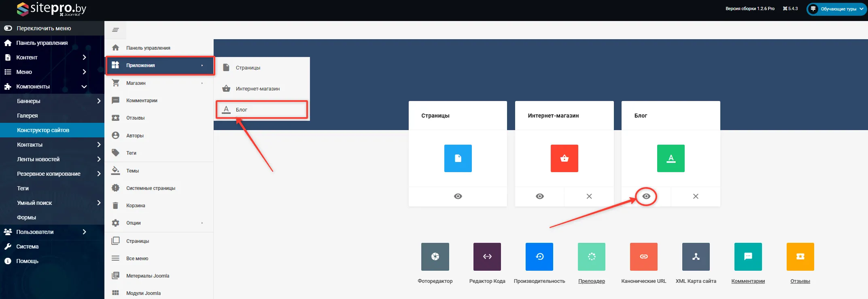Image resolution: width=868 pixels, height=299 pixels.
Task: Remove the Интернет-магазин app with X
Action: tap(589, 196)
